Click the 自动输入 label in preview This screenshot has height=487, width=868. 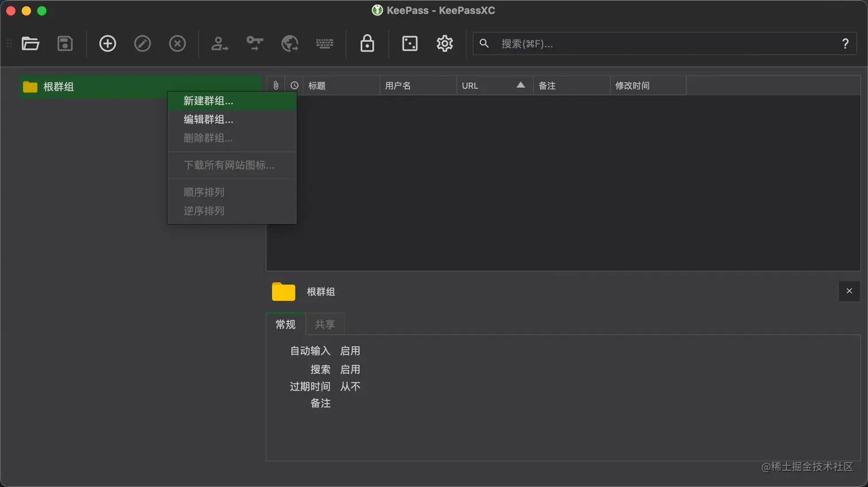point(310,351)
